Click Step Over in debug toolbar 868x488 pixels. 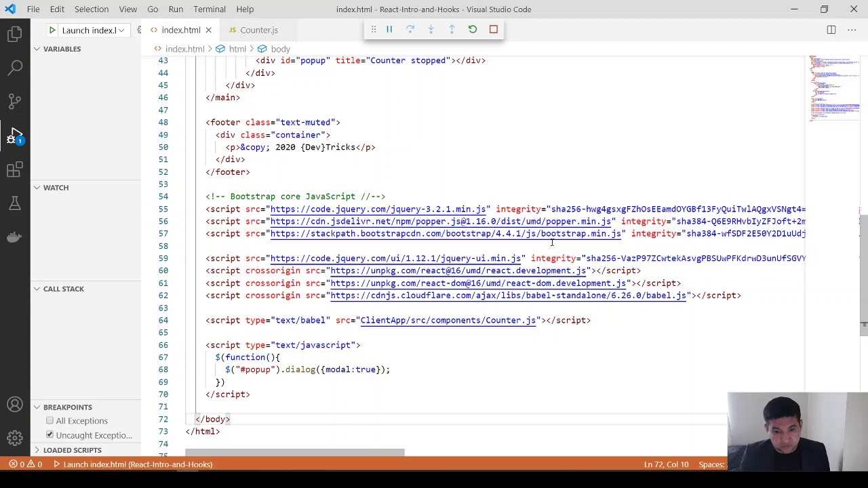(410, 29)
